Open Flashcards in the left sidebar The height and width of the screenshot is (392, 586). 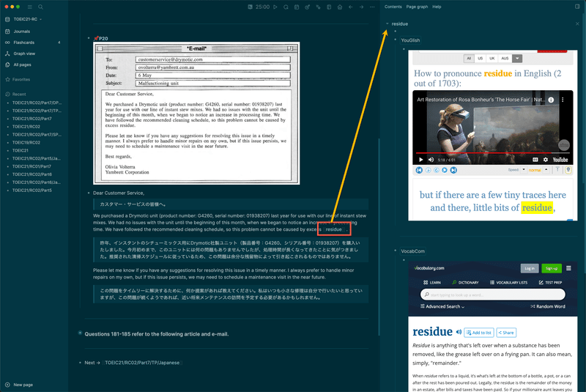24,42
